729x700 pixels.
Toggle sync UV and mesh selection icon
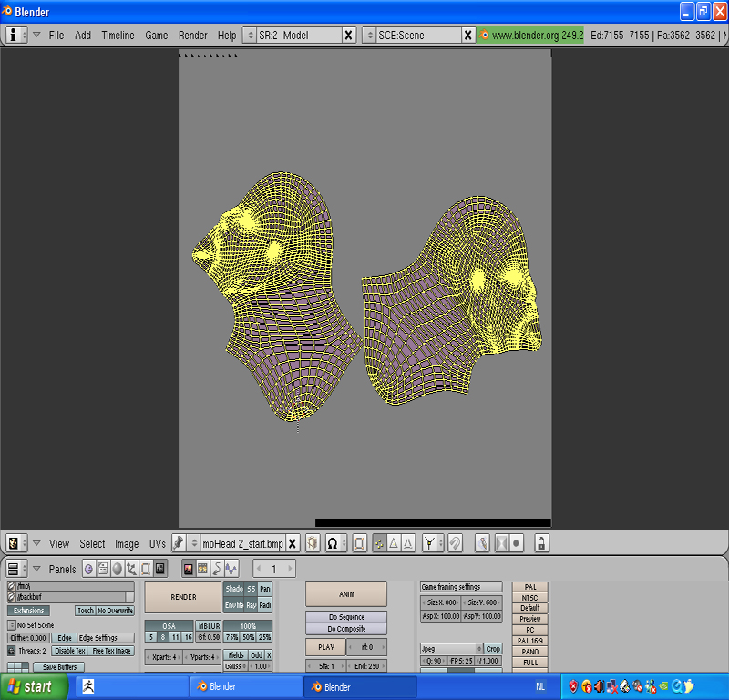coord(359,543)
